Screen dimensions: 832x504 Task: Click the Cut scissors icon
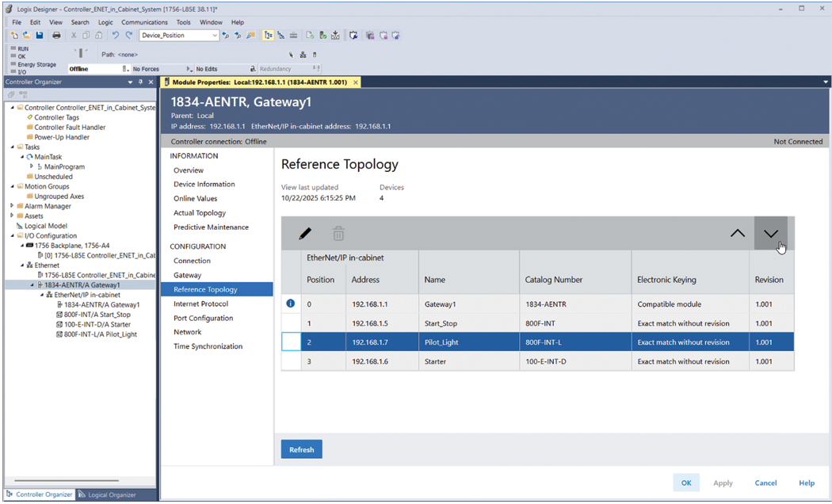pos(74,36)
